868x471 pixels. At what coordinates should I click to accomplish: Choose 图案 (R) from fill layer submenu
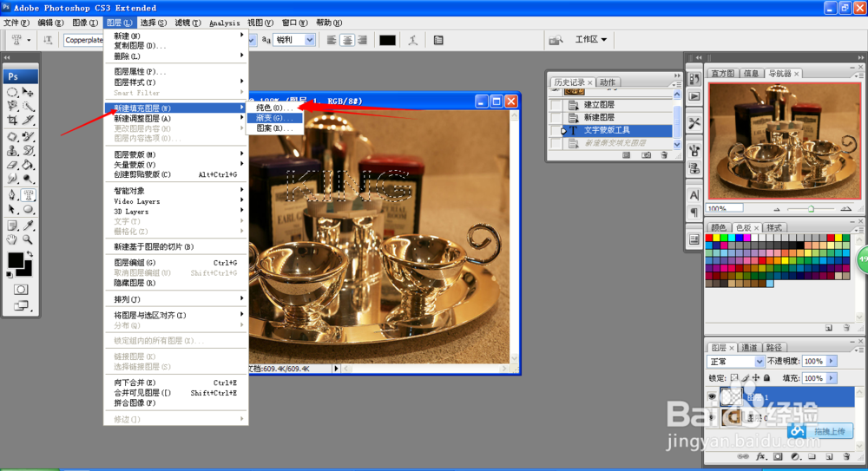[274, 128]
